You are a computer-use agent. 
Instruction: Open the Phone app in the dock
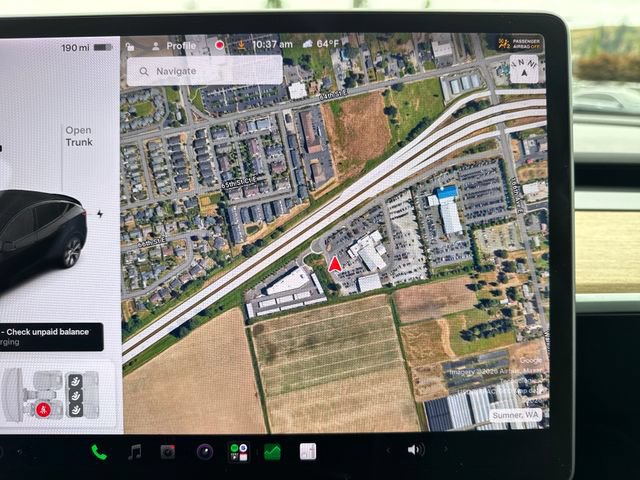(x=99, y=452)
